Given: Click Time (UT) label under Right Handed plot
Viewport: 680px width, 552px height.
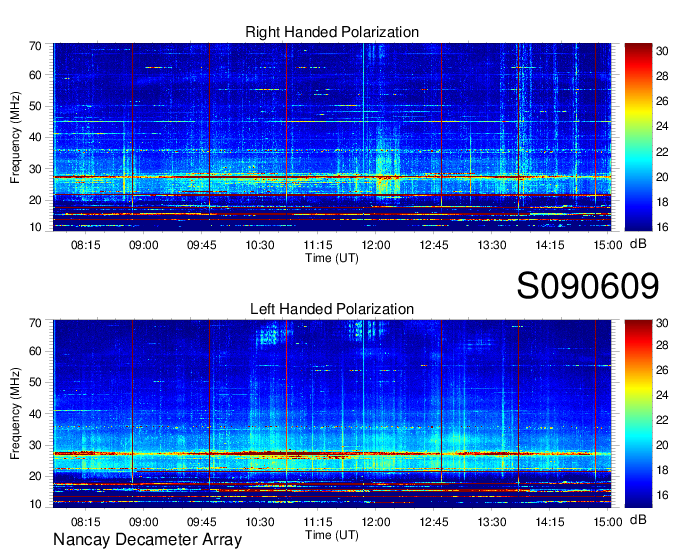Looking at the screenshot, I should [x=332, y=258].
